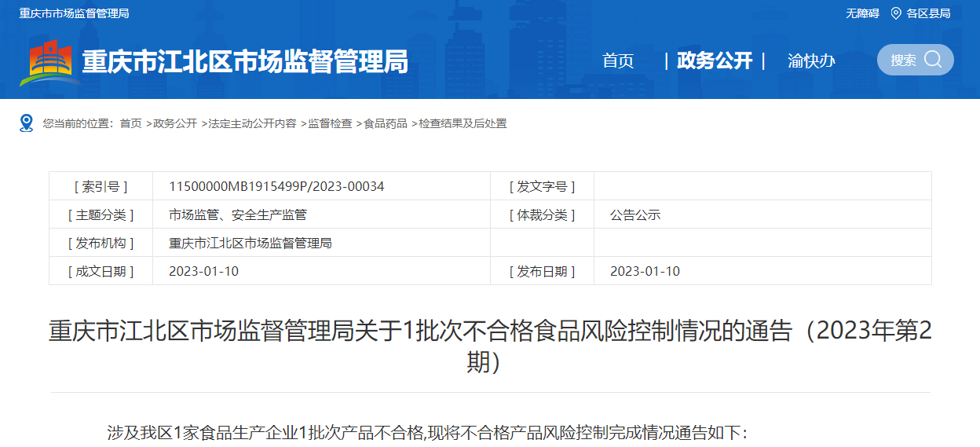This screenshot has height=447, width=980.
Task: Click the blue breadcrumb location marker icon
Action: click(27, 123)
